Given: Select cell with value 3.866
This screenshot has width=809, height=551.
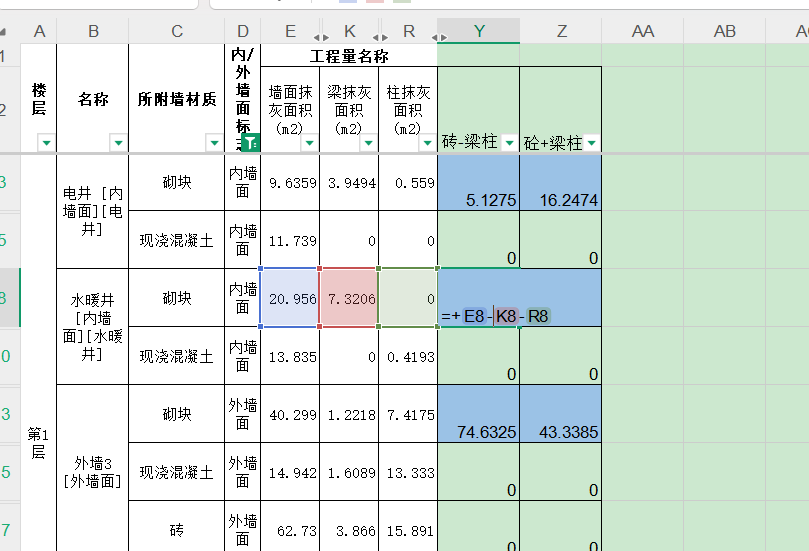Looking at the screenshot, I should [349, 526].
